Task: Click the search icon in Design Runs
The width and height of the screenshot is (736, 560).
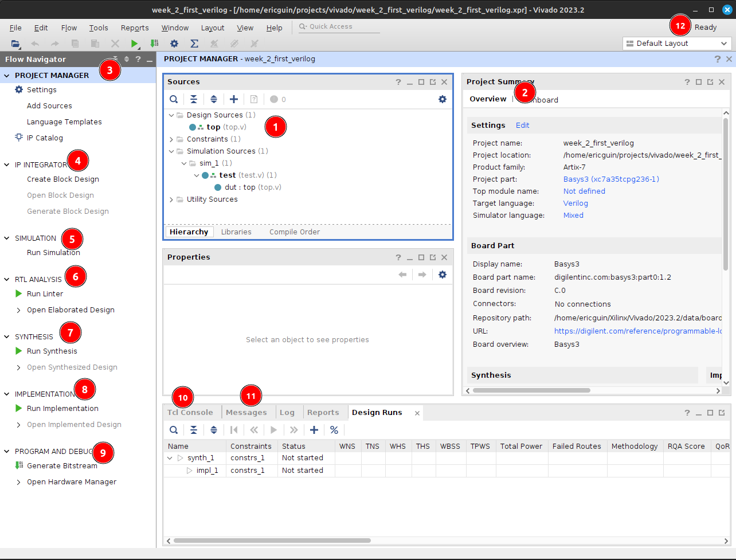Action: tap(174, 430)
